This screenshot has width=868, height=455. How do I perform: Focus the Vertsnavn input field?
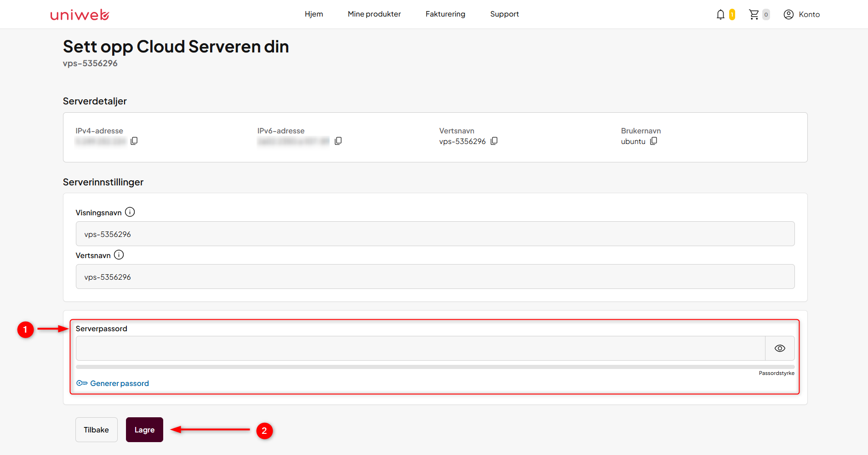click(435, 276)
